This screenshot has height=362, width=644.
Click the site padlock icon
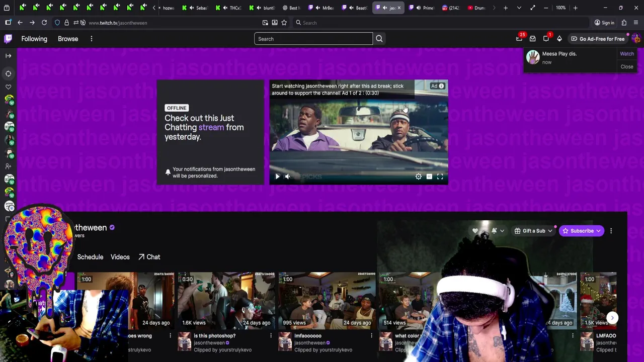(66, 23)
